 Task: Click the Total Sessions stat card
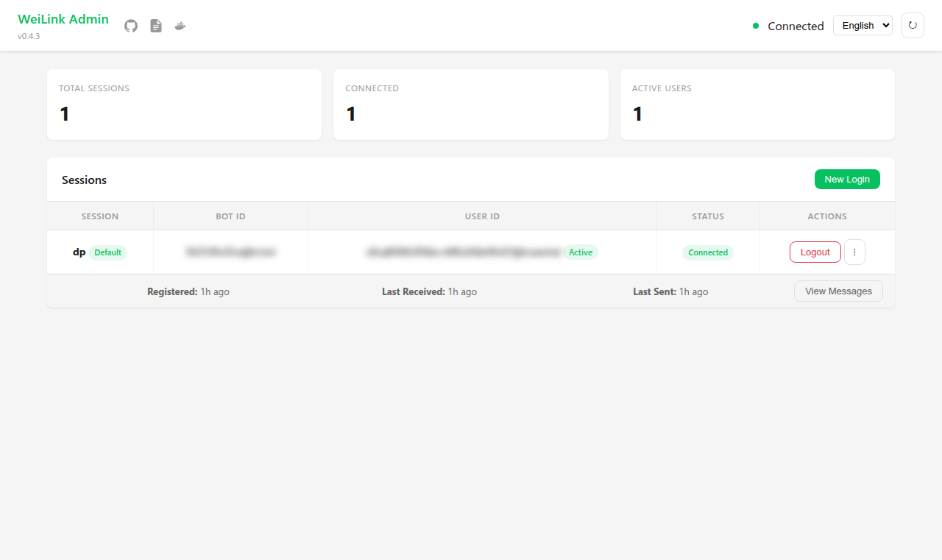click(x=184, y=104)
